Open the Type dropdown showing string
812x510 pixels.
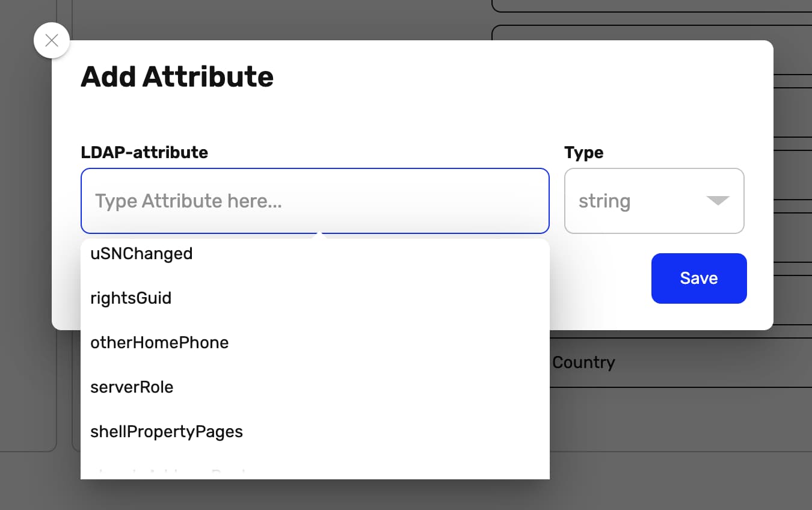click(654, 201)
